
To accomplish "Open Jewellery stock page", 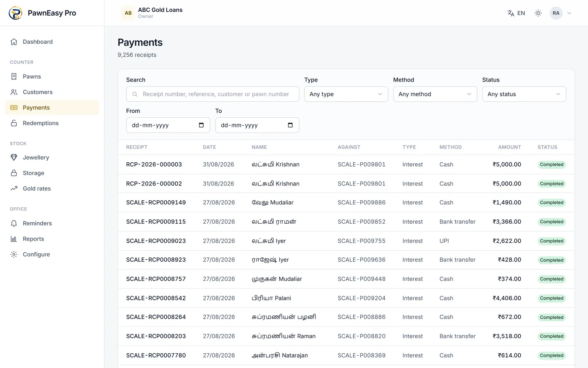I will tap(52, 157).
